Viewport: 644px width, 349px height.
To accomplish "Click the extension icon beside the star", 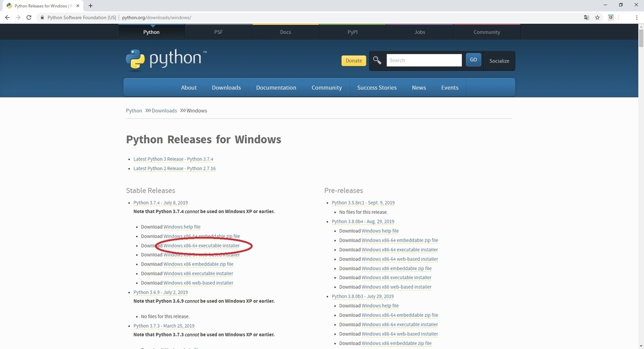I will click(x=611, y=17).
